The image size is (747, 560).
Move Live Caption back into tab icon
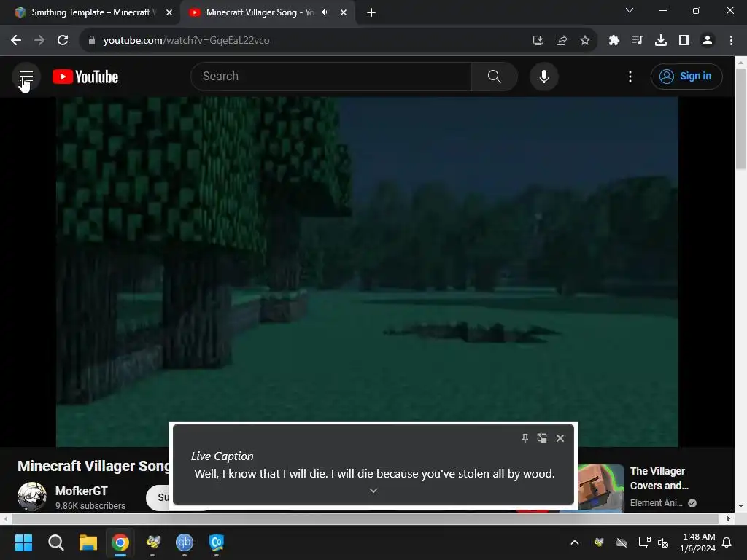(542, 438)
